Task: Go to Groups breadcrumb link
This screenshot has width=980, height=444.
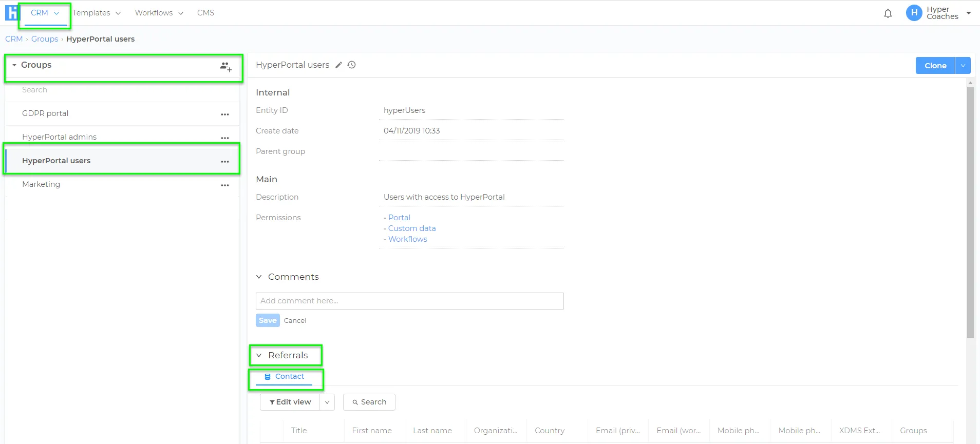Action: [45, 39]
